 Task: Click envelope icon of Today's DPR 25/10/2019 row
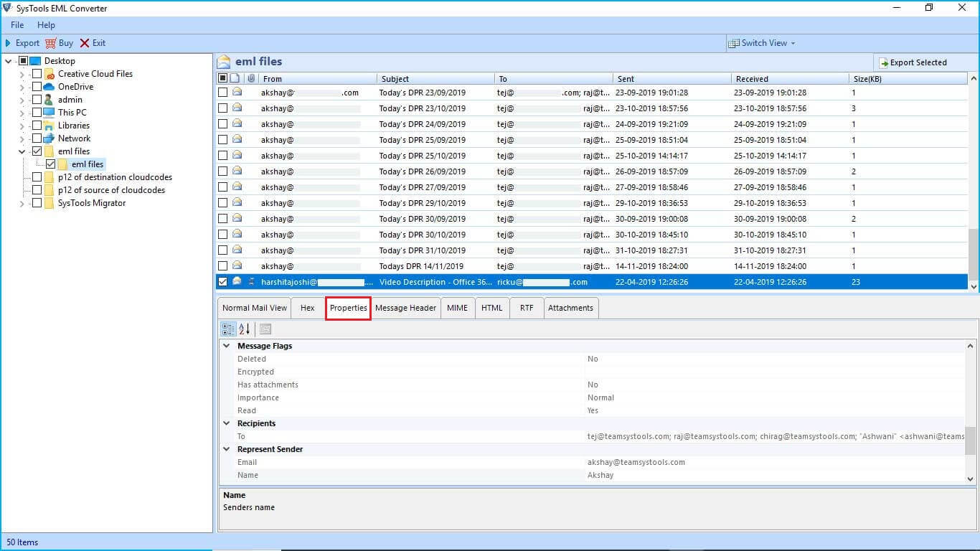[237, 156]
